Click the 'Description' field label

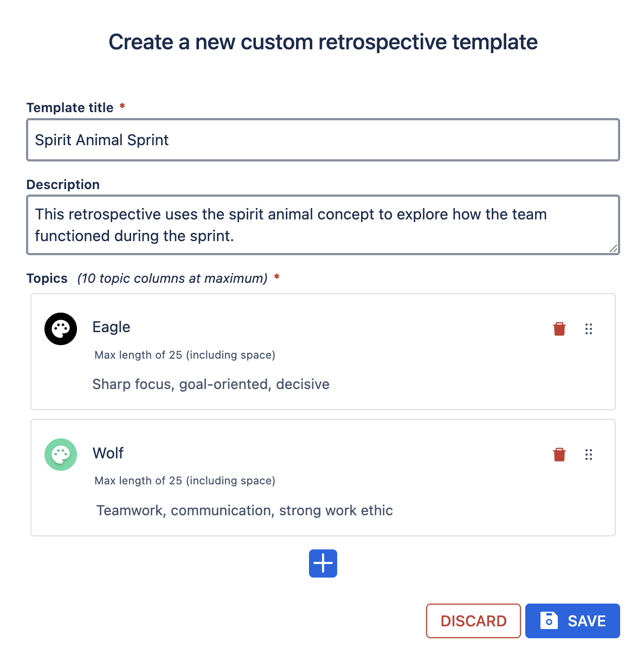click(63, 185)
